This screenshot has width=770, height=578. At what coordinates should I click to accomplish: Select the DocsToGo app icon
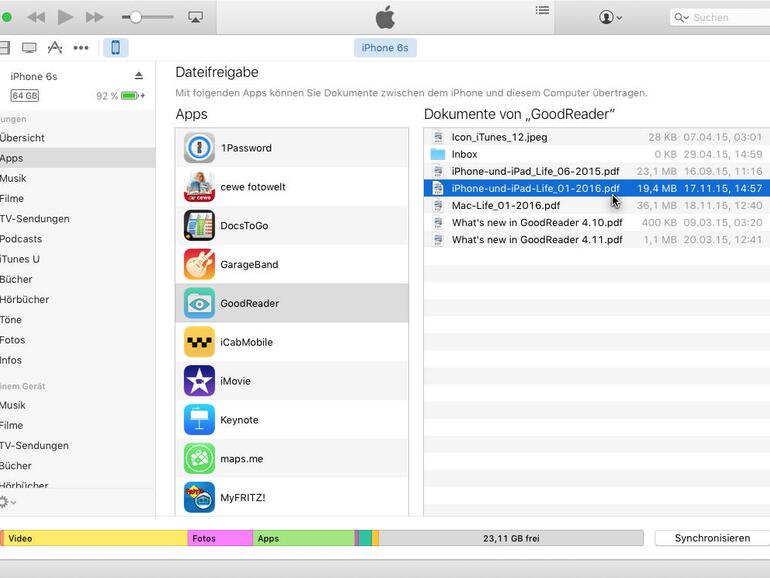coord(199,225)
